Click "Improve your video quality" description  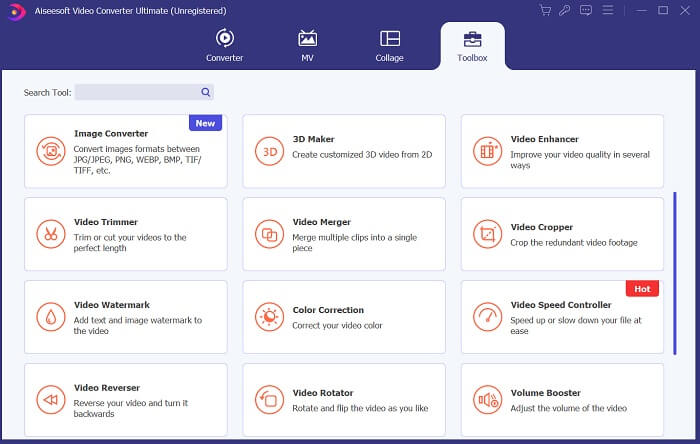pyautogui.click(x=580, y=160)
